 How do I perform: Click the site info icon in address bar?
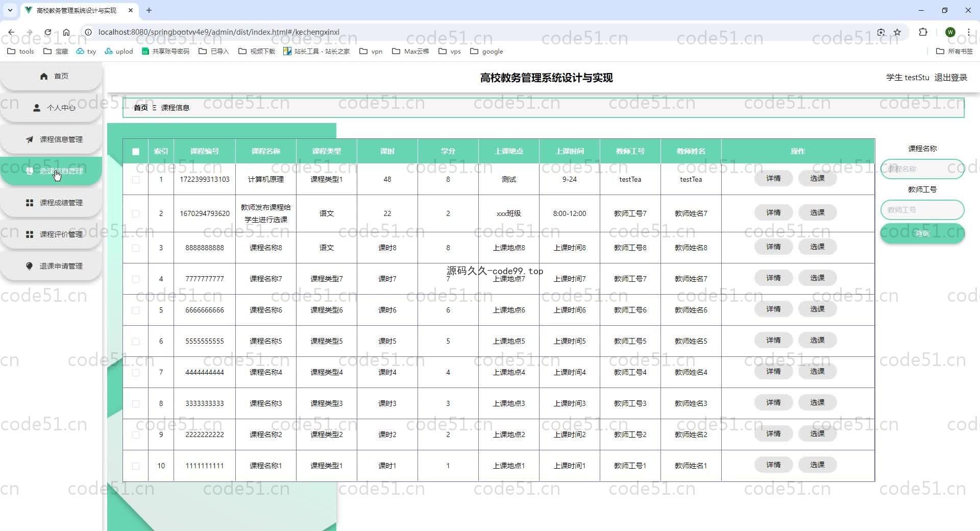pyautogui.click(x=88, y=32)
